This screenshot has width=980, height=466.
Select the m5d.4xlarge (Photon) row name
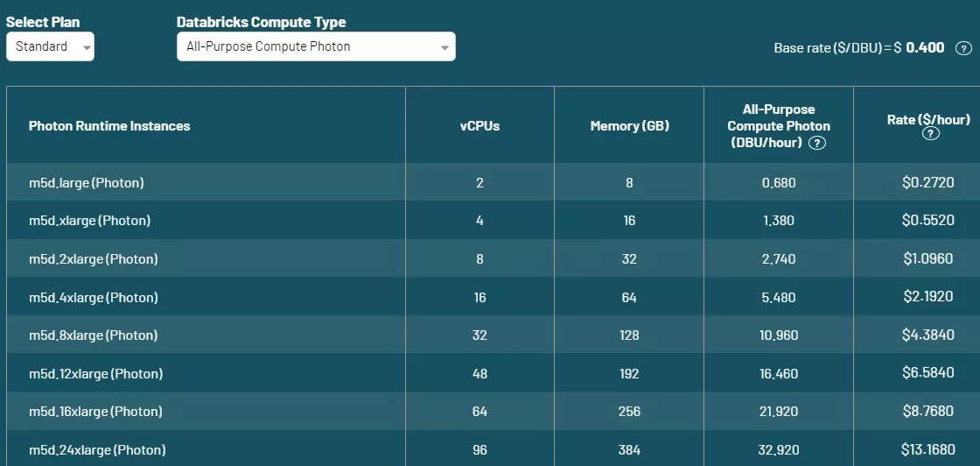(93, 297)
